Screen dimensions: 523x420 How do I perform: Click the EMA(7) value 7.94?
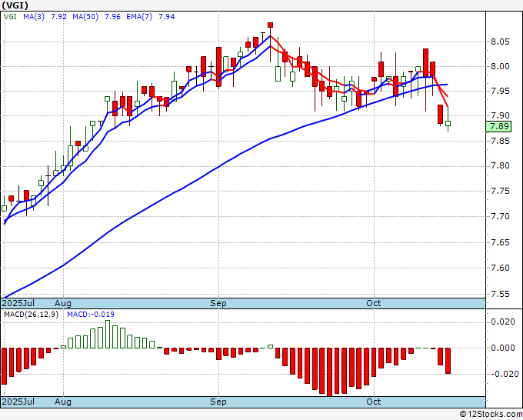(x=166, y=17)
